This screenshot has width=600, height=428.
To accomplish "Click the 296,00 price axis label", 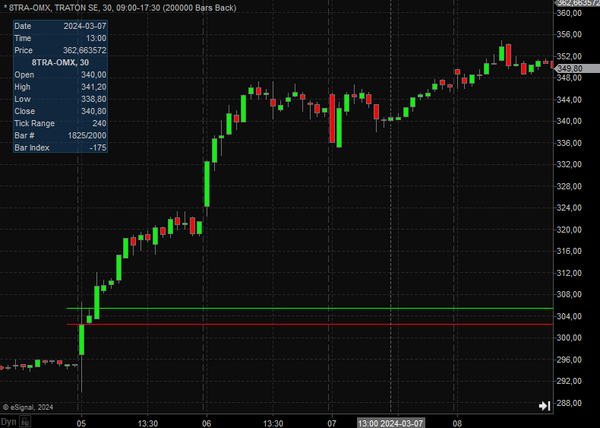I will [570, 360].
